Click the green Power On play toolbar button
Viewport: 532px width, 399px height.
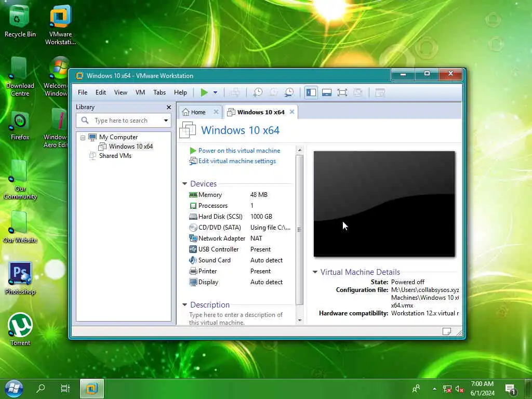[x=204, y=92]
